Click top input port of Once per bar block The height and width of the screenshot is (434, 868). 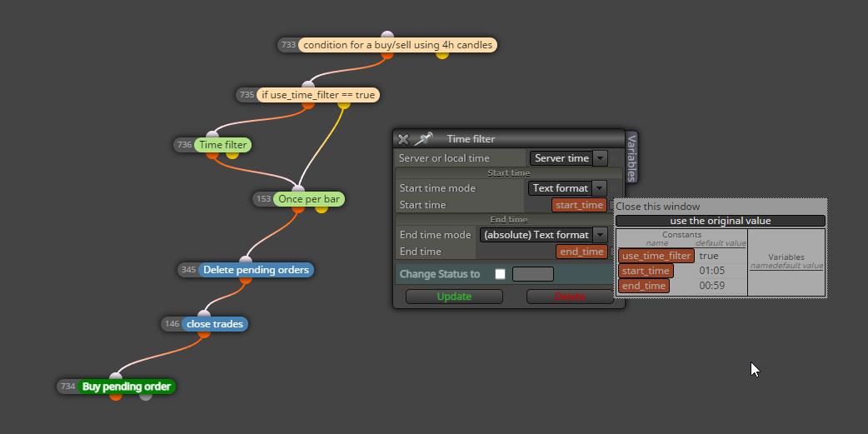298,190
